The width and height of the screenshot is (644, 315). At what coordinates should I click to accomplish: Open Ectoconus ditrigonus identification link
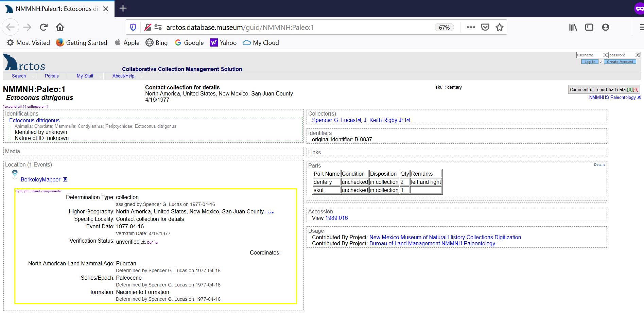click(34, 120)
